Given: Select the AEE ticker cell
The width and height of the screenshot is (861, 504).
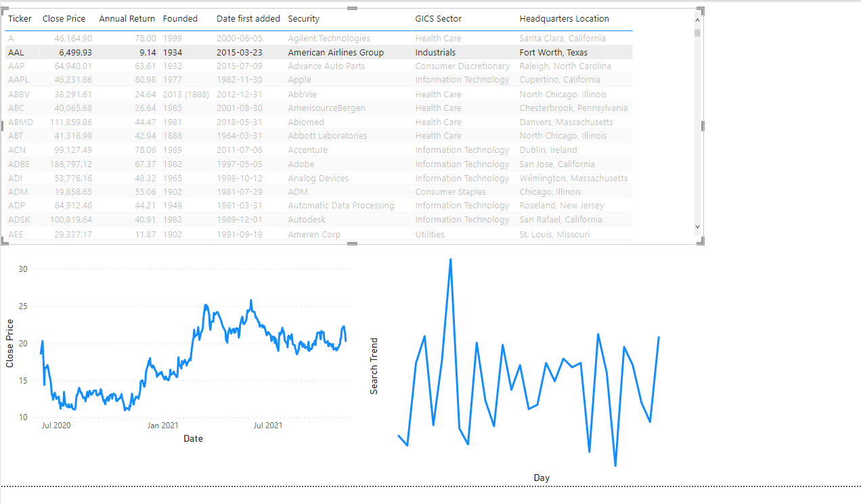Looking at the screenshot, I should tap(16, 235).
